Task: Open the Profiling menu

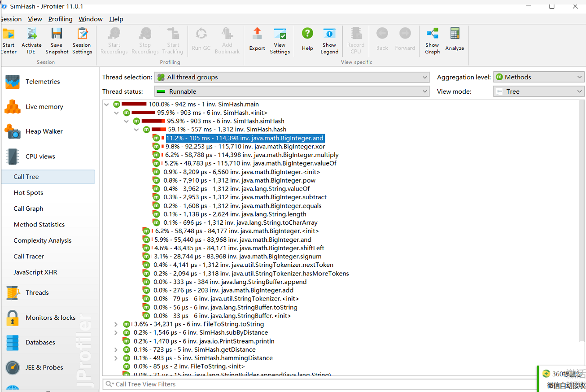Action: point(61,19)
